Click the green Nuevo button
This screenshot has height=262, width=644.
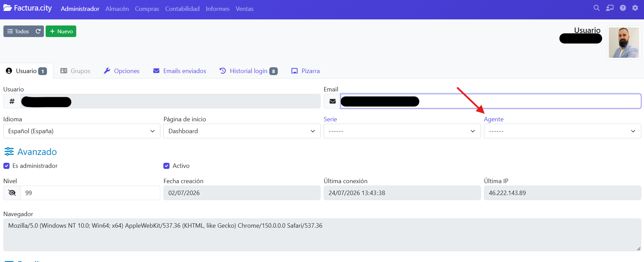(61, 31)
